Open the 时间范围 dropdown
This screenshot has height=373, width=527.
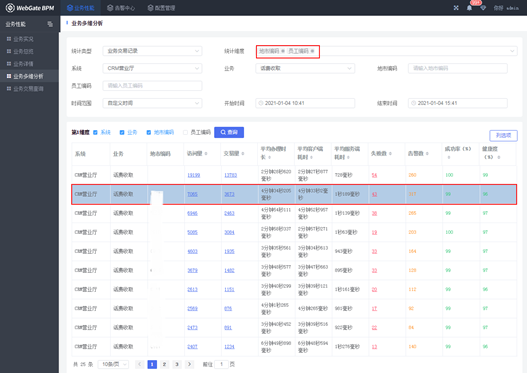pos(152,103)
